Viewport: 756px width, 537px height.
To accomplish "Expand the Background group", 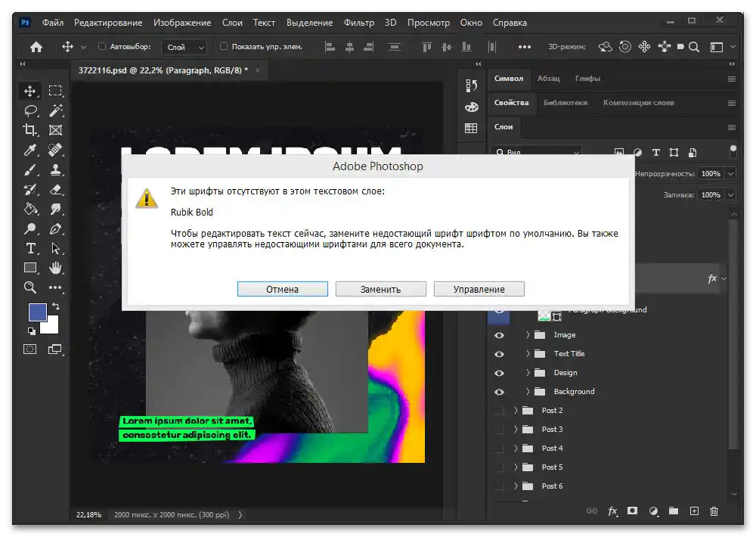I will click(528, 391).
